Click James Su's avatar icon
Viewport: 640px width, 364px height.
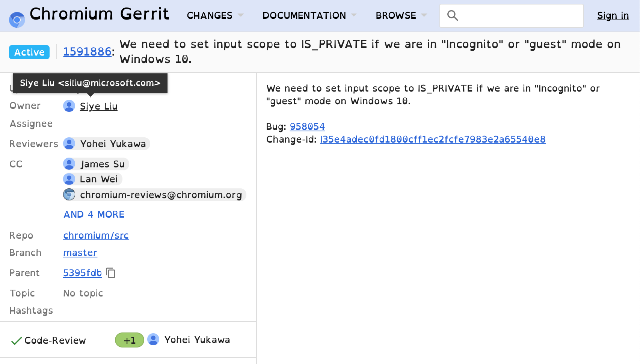tap(69, 164)
